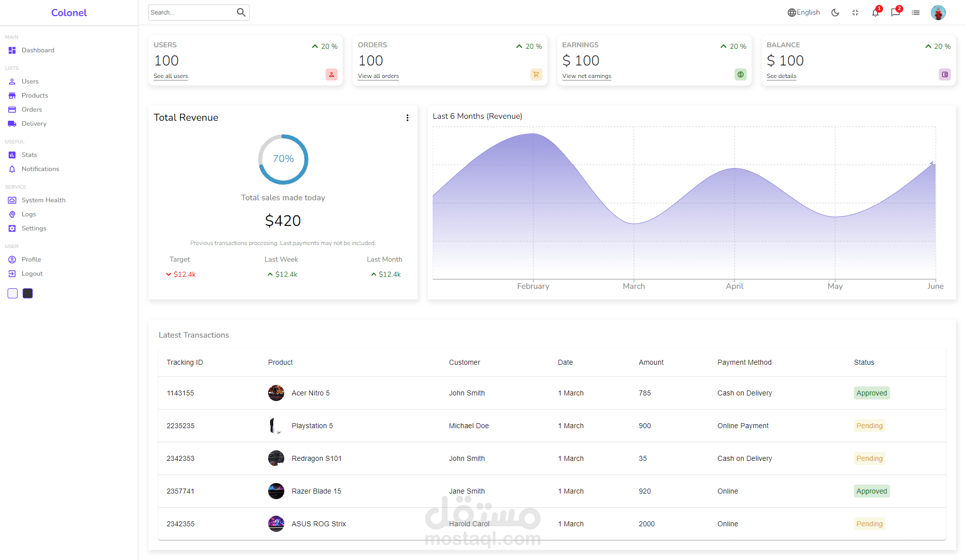Click the person icon in Users card
The image size is (966, 560).
(332, 74)
